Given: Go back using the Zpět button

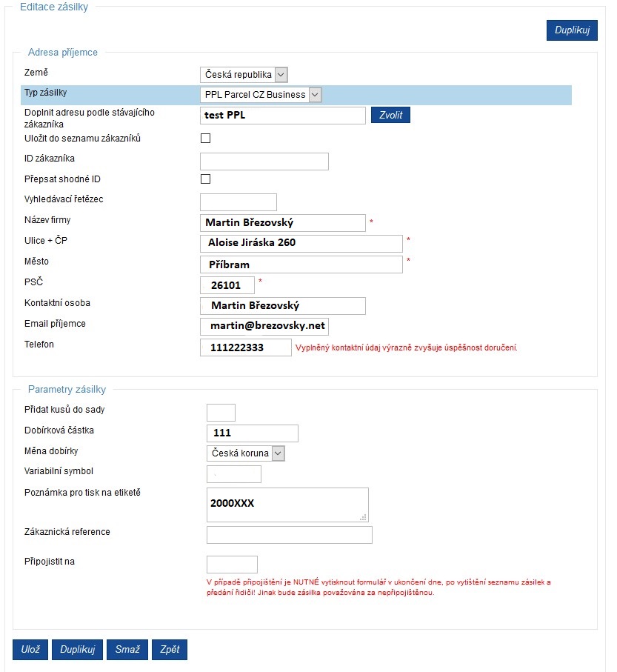Looking at the screenshot, I should point(170,649).
